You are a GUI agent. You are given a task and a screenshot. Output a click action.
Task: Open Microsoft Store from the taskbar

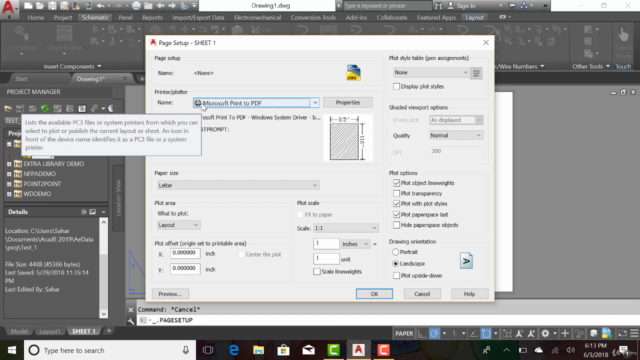click(x=284, y=350)
